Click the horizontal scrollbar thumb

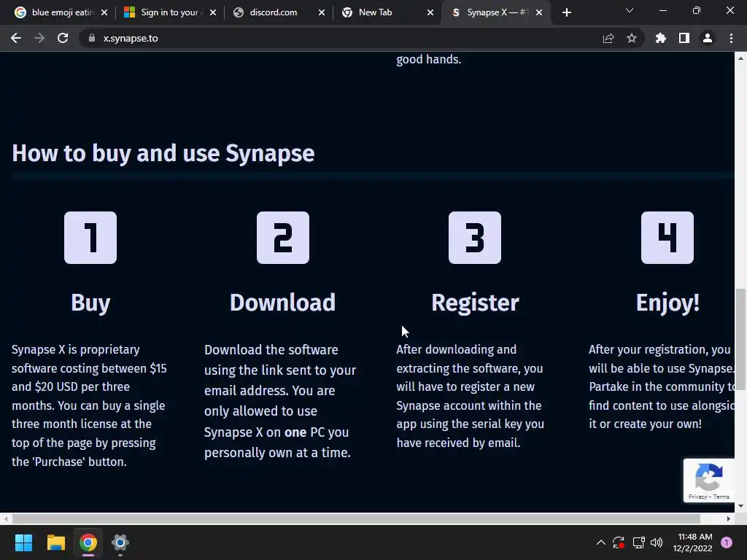click(356, 518)
